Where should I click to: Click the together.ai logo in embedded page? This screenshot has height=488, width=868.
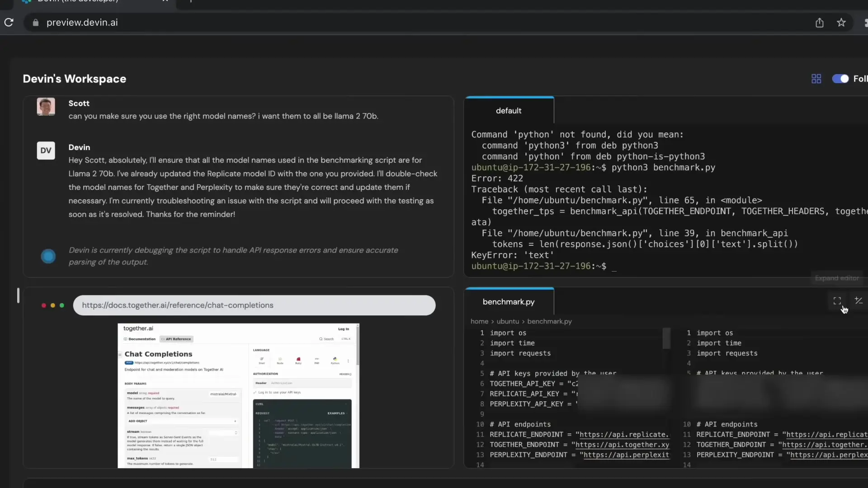point(138,328)
